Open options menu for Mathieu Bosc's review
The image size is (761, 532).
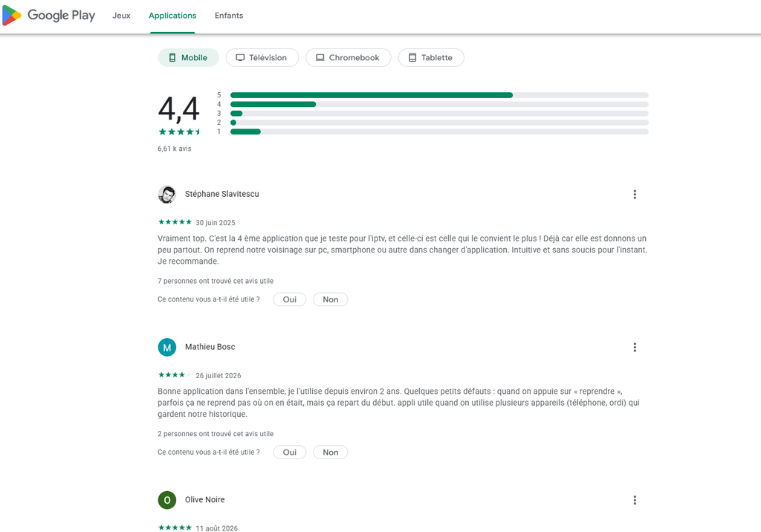pyautogui.click(x=635, y=348)
